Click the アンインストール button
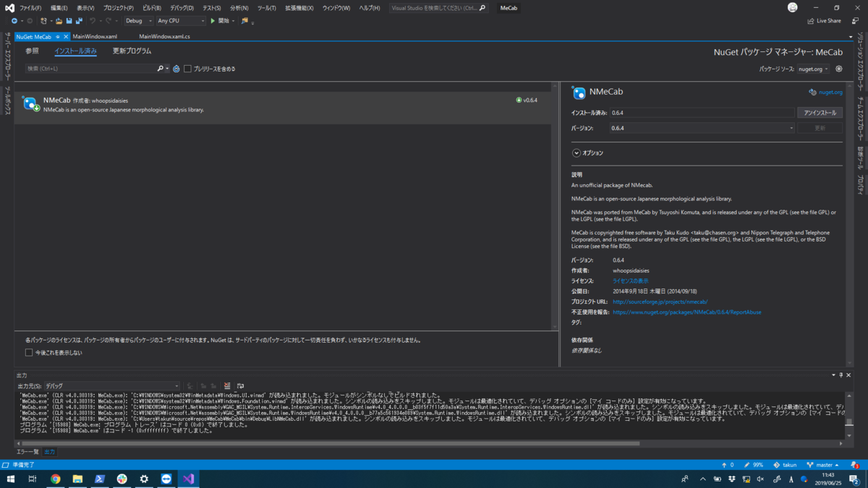Screen dimensions: 868x488 [820, 113]
